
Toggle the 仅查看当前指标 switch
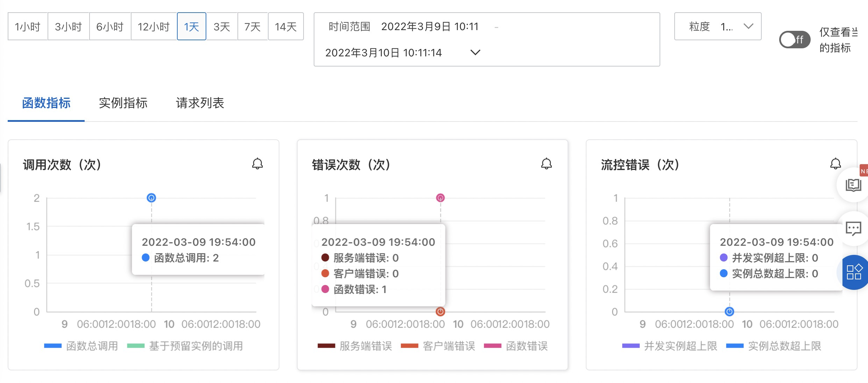click(794, 40)
